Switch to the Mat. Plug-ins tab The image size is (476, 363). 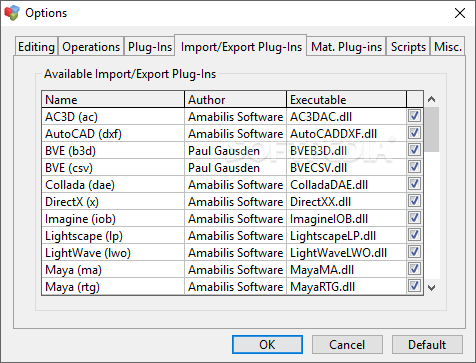pyautogui.click(x=346, y=47)
